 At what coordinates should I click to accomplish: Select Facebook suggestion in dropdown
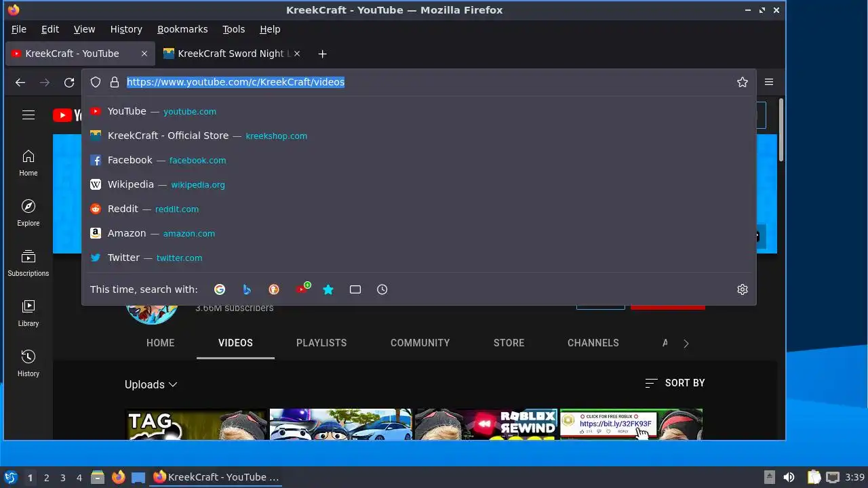coord(418,160)
